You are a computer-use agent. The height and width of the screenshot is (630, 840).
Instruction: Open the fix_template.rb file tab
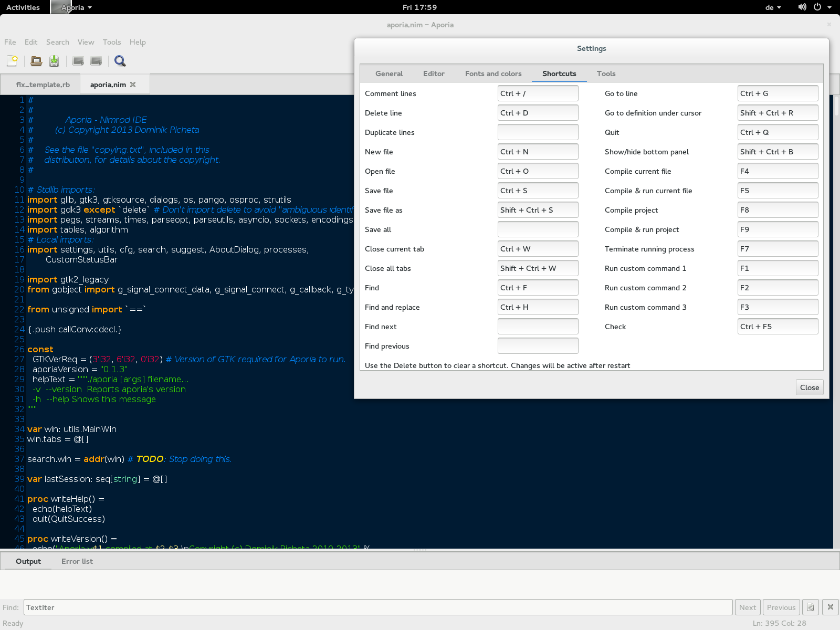(43, 85)
